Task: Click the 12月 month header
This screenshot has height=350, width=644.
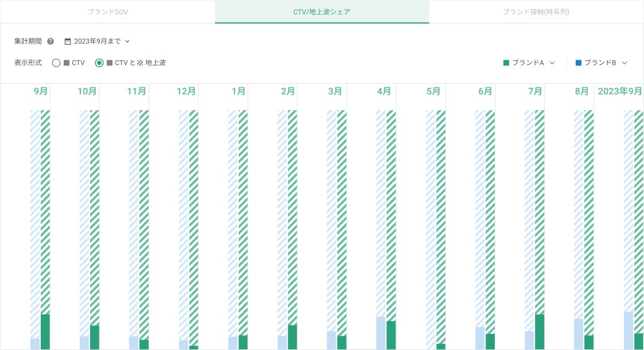Action: (186, 91)
